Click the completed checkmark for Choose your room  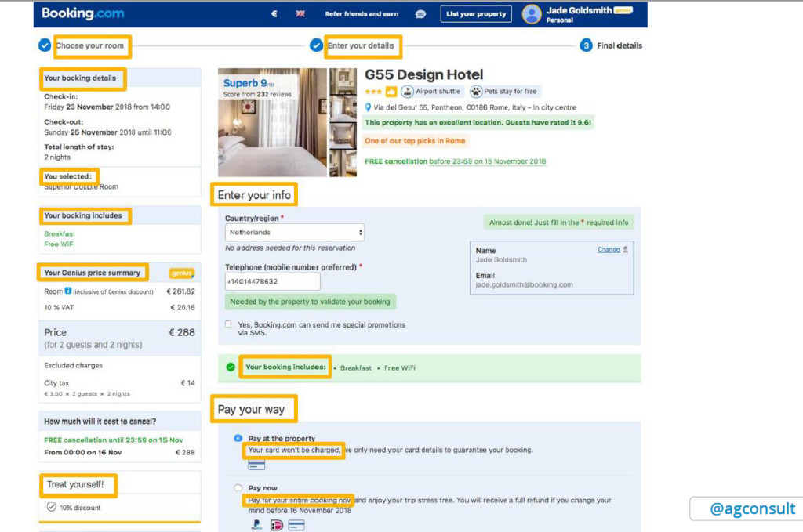[x=45, y=45]
